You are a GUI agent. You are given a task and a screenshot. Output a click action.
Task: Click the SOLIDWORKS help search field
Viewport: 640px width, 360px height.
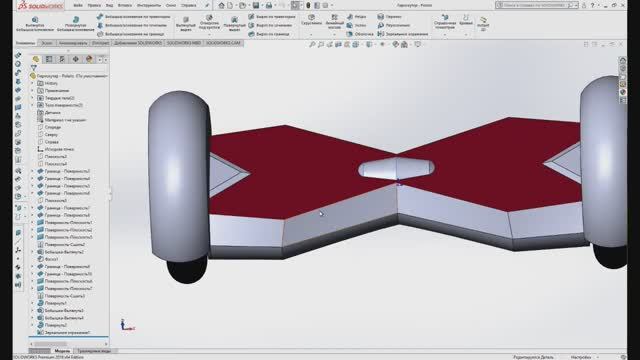point(537,5)
